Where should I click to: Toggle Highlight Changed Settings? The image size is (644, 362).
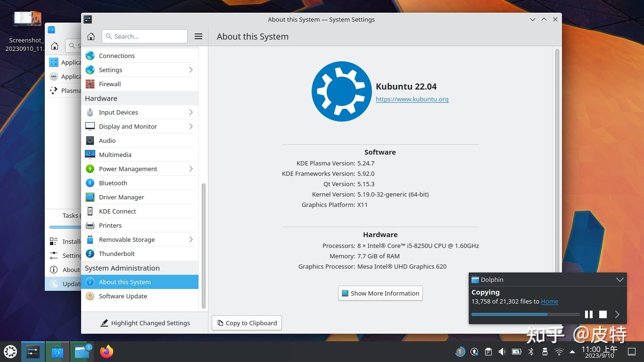pyautogui.click(x=145, y=323)
